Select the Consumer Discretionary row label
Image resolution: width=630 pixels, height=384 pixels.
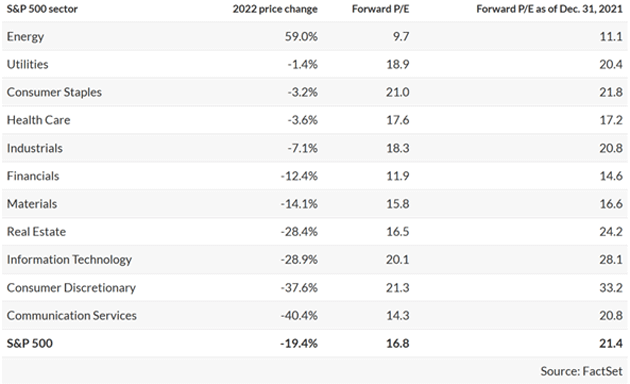tap(71, 288)
